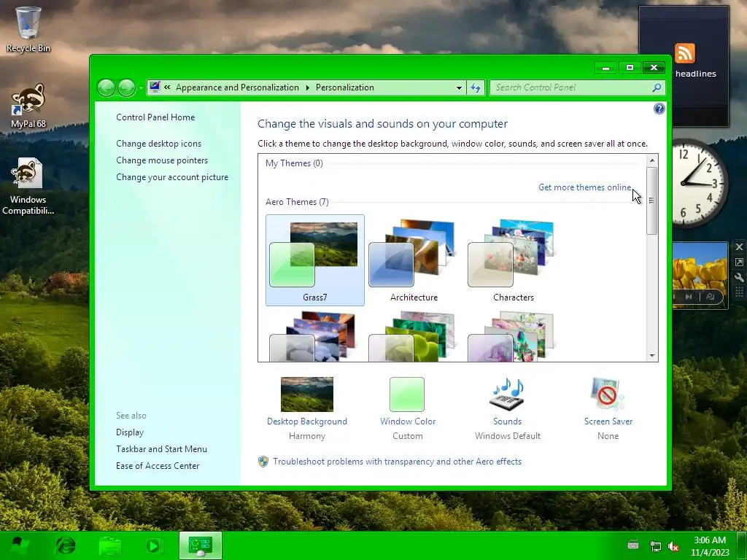Select the green leaves theme in second row

[x=414, y=336]
